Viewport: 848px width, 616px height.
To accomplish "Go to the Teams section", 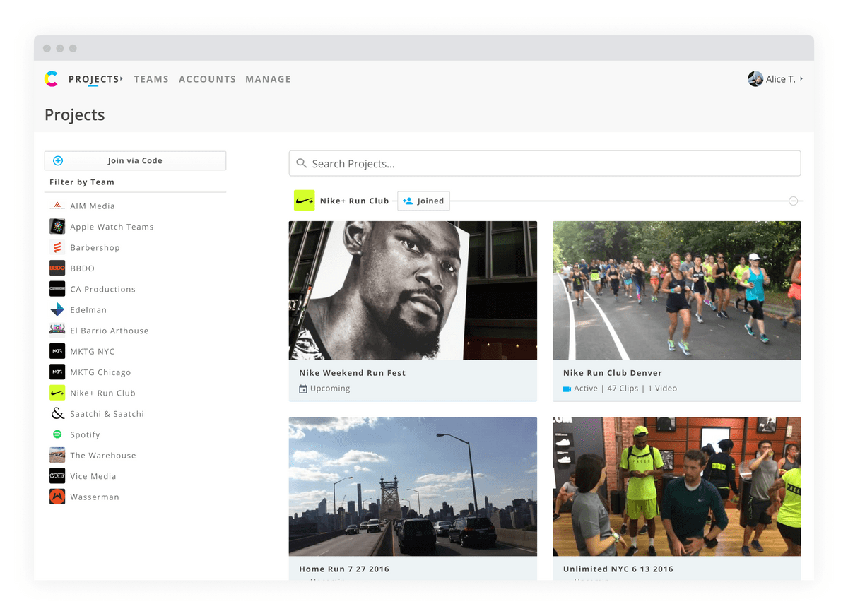I will [151, 79].
